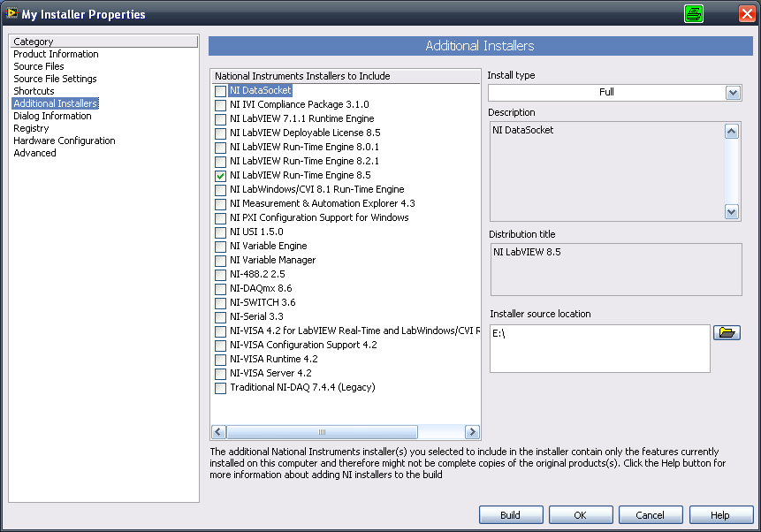Uncheck NI LabVIEW Run-Time Engine 8.5

point(220,176)
